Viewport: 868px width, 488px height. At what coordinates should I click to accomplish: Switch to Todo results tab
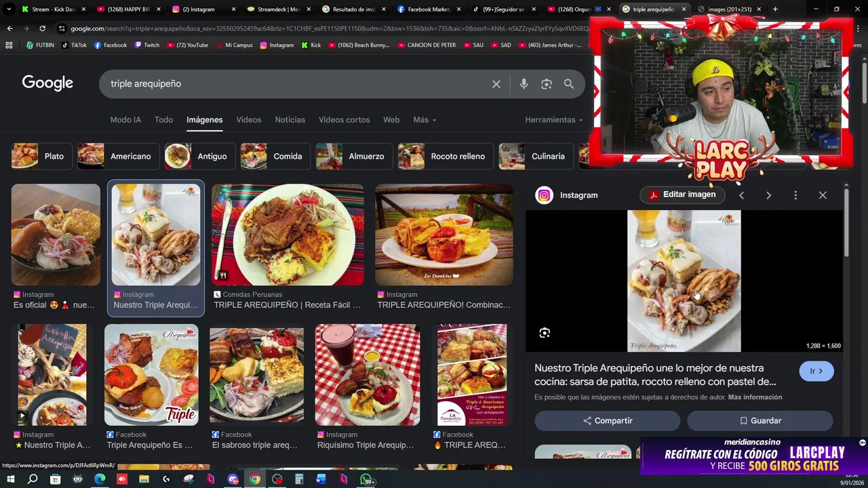point(163,120)
